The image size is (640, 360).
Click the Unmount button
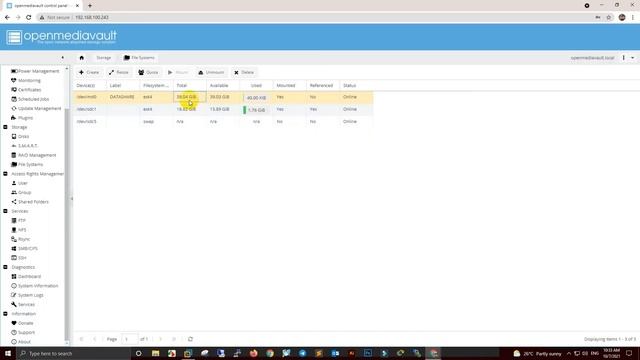[x=211, y=72]
